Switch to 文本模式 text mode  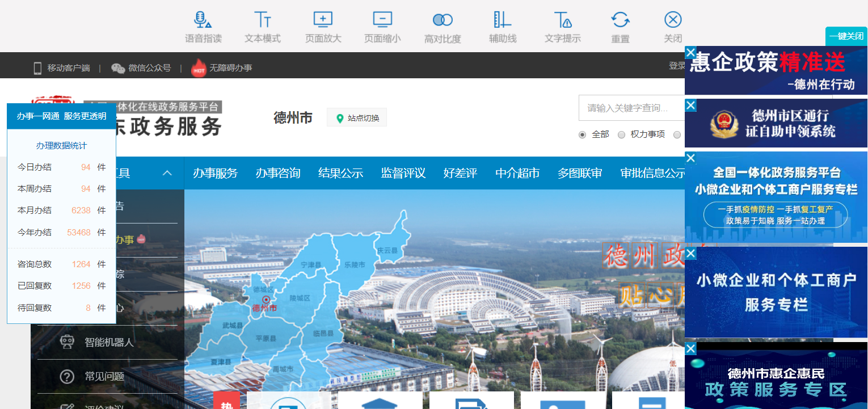pyautogui.click(x=263, y=26)
